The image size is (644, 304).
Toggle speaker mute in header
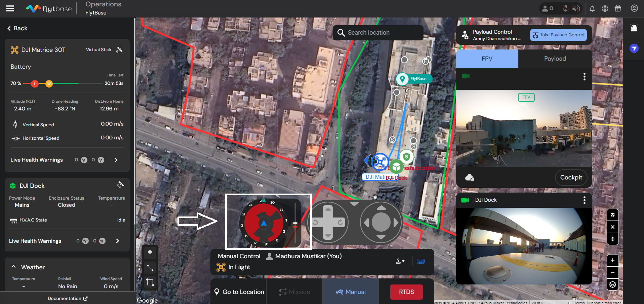[576, 9]
